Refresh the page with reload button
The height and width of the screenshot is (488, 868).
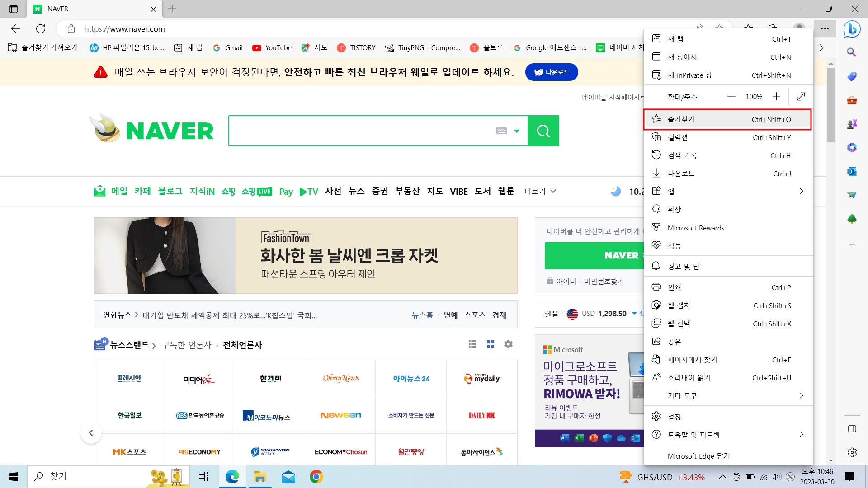point(41,29)
